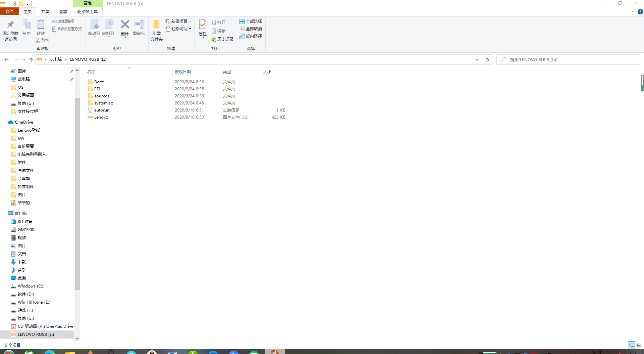Select the autorun file
The image size is (644, 354).
102,110
